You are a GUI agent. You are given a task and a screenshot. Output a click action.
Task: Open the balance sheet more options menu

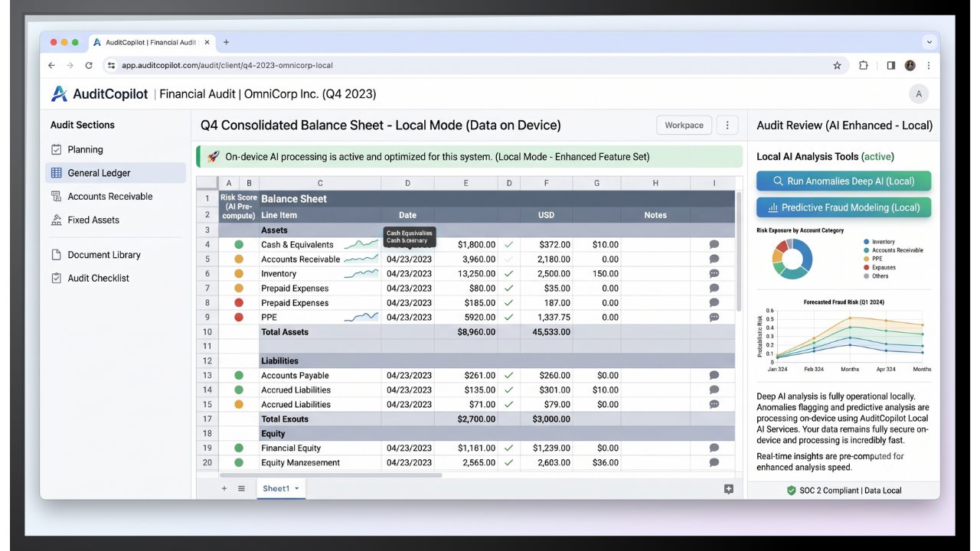(x=727, y=126)
